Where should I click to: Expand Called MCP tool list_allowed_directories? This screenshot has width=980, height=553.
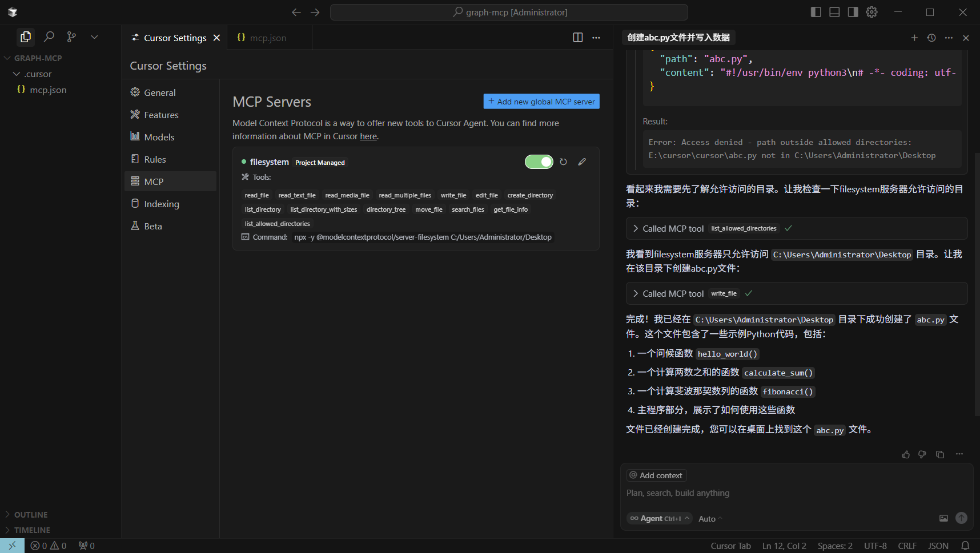[x=797, y=228]
